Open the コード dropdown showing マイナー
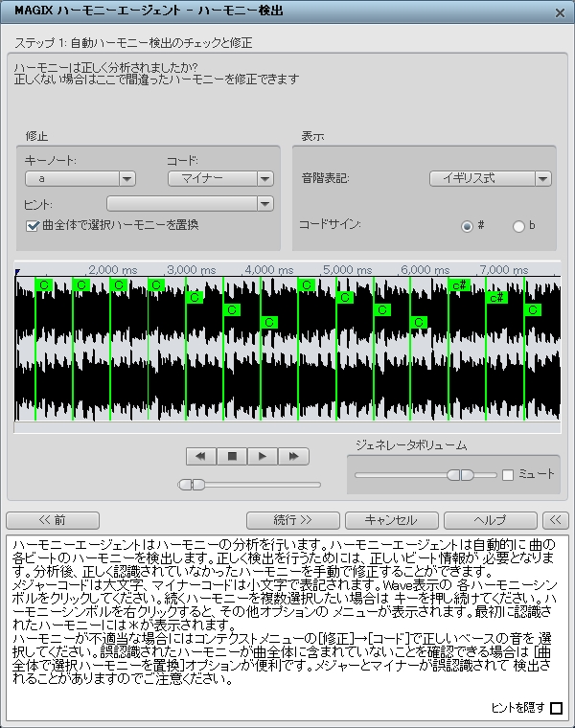 tap(220, 179)
